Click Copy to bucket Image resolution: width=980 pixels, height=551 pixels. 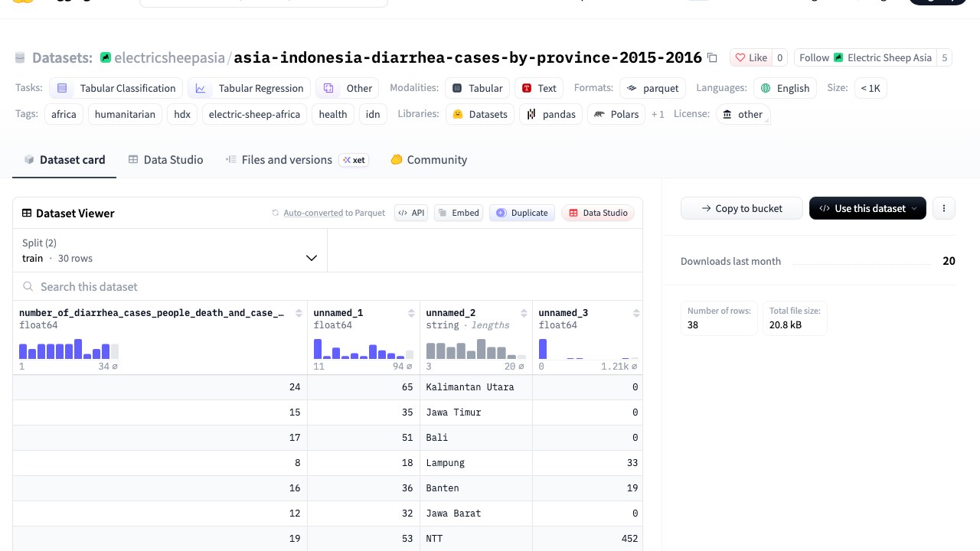pyautogui.click(x=742, y=208)
